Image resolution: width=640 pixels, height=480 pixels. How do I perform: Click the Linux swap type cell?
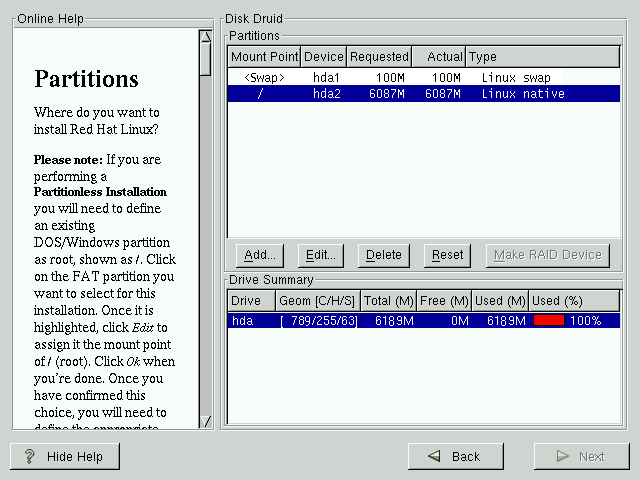[516, 78]
